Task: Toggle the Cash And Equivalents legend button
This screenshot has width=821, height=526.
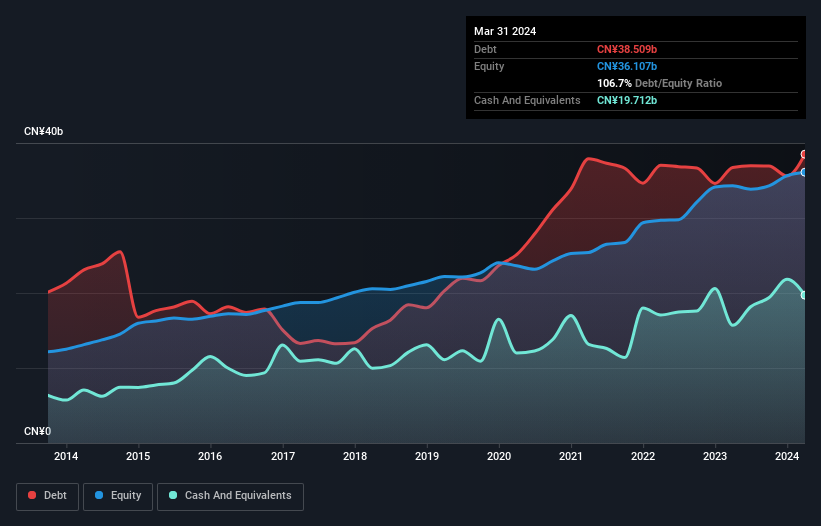Action: [230, 496]
